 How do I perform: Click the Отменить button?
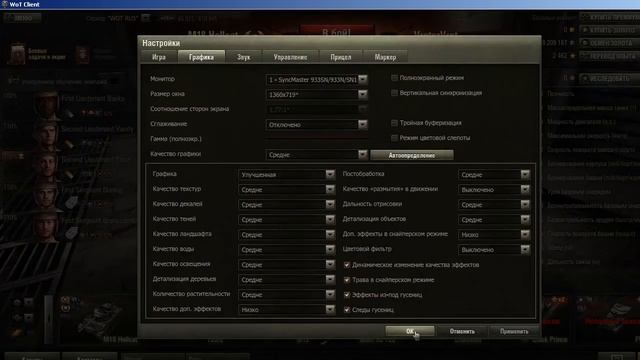click(x=462, y=331)
